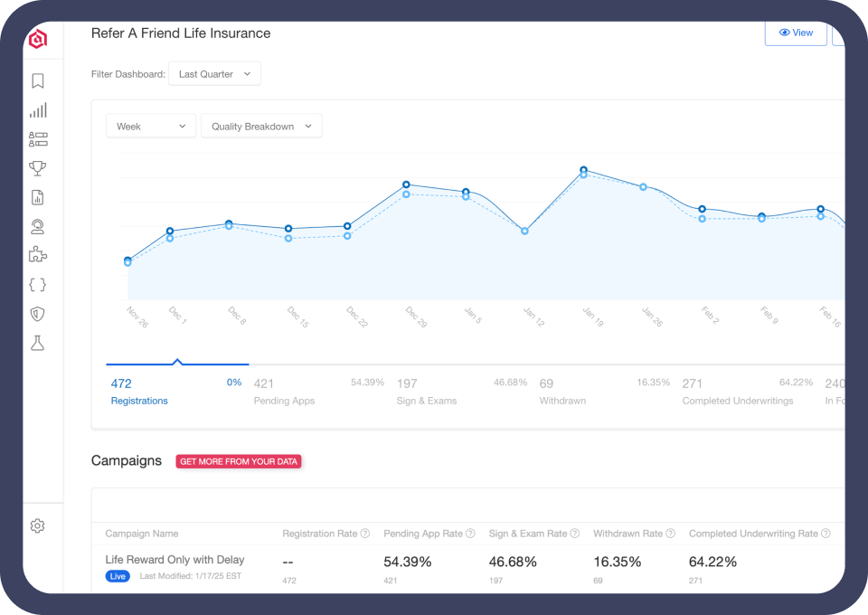Select the Withdrawn metric tab
Image resolution: width=868 pixels, height=615 pixels.
tap(605, 392)
